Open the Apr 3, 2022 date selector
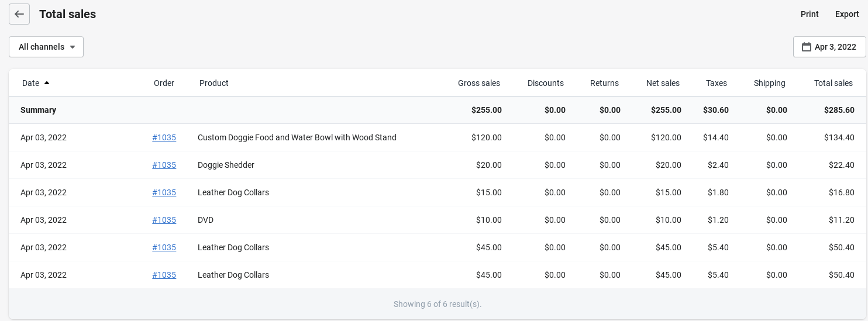This screenshot has height=321, width=868. [x=829, y=47]
